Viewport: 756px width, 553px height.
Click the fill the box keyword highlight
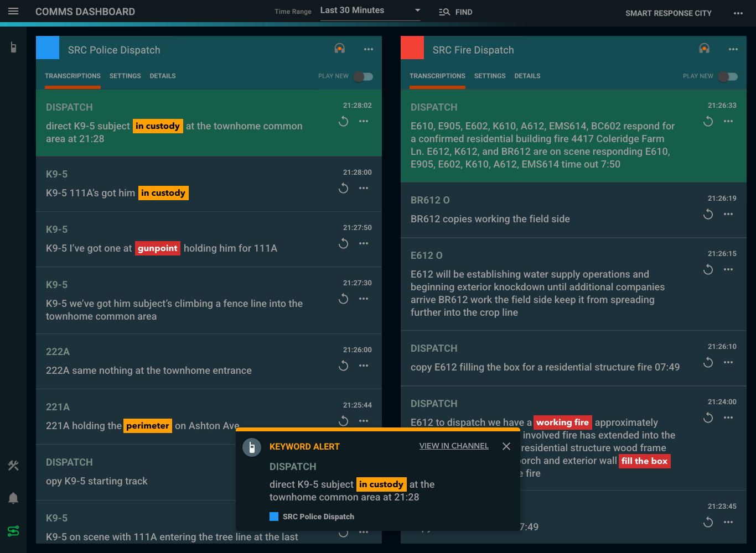pos(644,461)
